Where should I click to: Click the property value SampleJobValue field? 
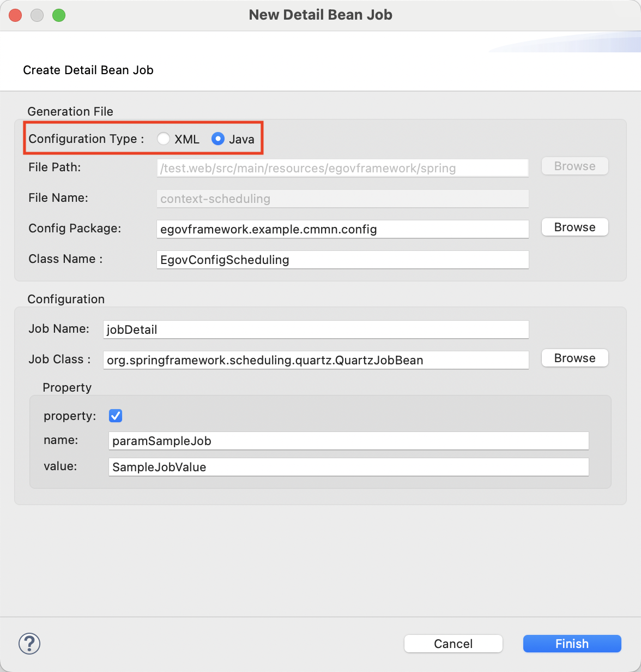348,467
